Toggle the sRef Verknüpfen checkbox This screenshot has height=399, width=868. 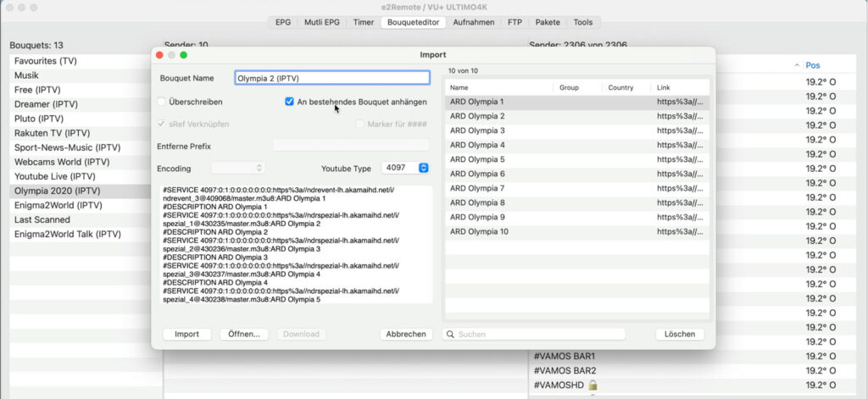161,124
